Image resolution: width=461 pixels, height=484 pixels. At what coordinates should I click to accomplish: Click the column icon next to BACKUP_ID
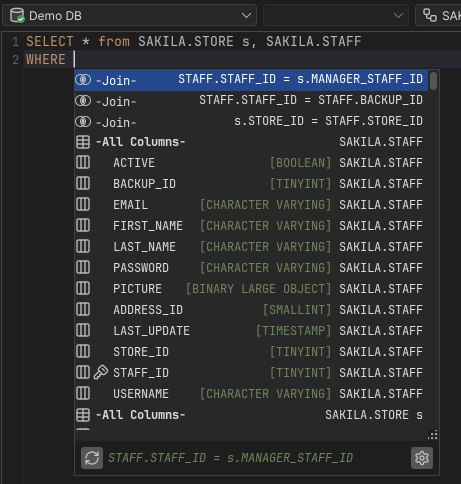click(83, 184)
